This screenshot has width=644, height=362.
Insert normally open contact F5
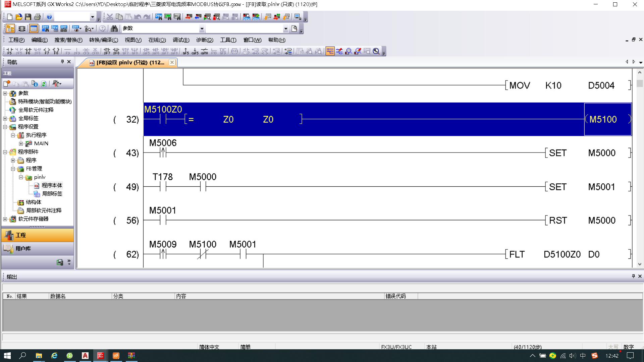9,51
